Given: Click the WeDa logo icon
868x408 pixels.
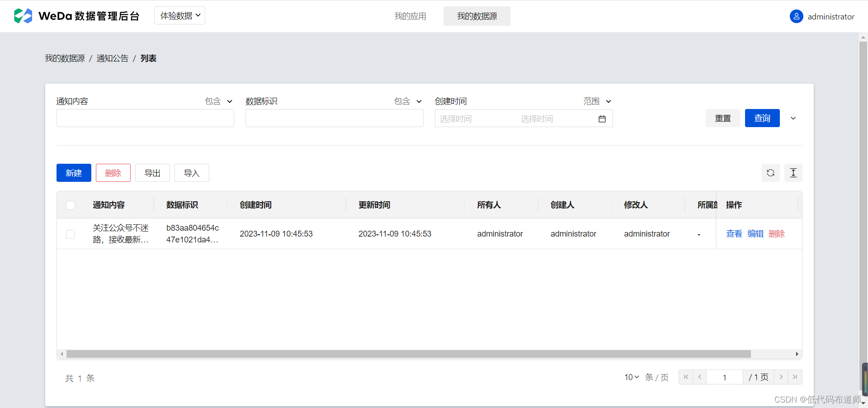Looking at the screenshot, I should 23,16.
